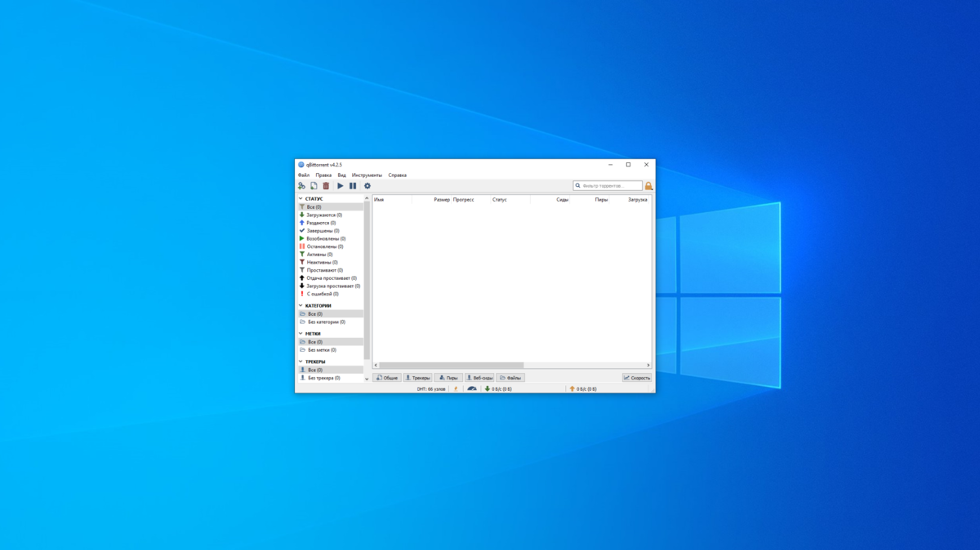980x550 pixels.
Task: Collapse the ТРЕКЕРЫ section
Action: point(301,361)
